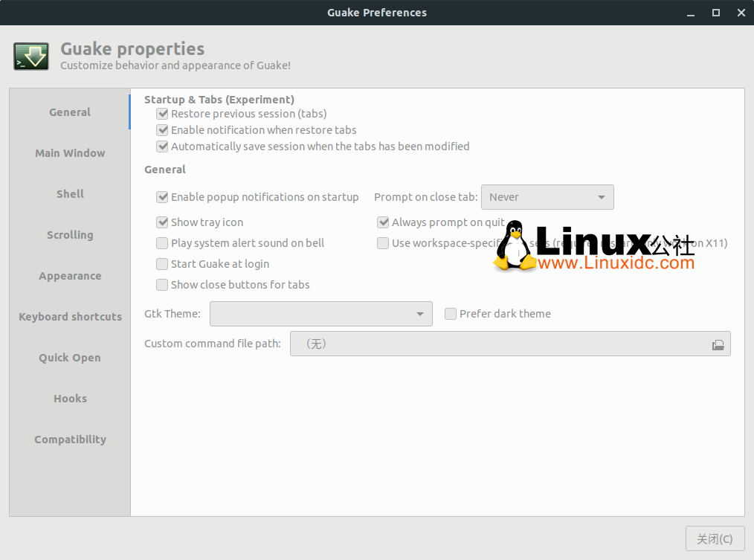This screenshot has height=560, width=754.
Task: Toggle automatic session save on tab changes
Action: tap(163, 147)
